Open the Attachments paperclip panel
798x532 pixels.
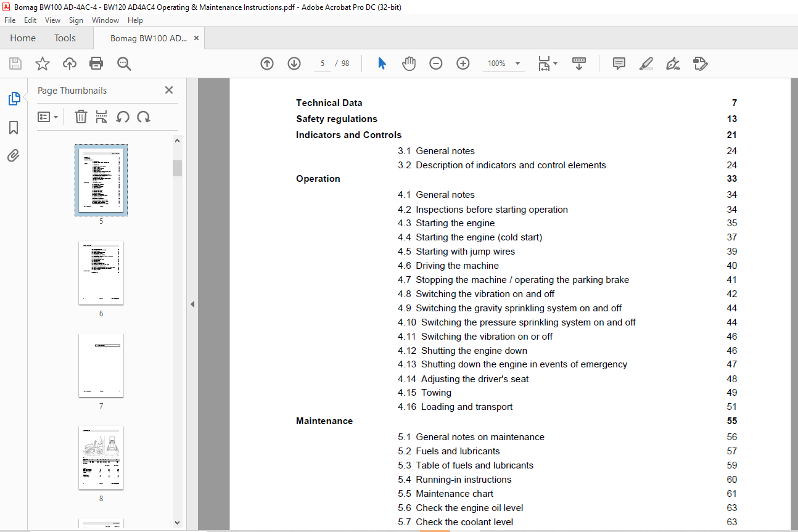[14, 156]
